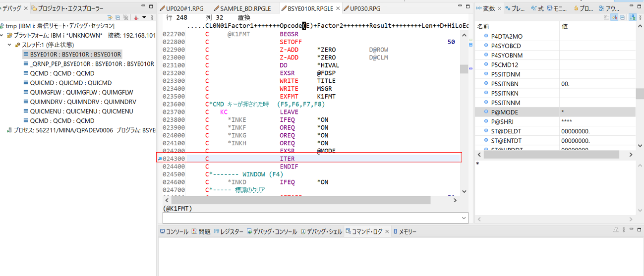The width and height of the screenshot is (644, 276).
Task: Select the P5SITNBN variable row
Action: 555,84
